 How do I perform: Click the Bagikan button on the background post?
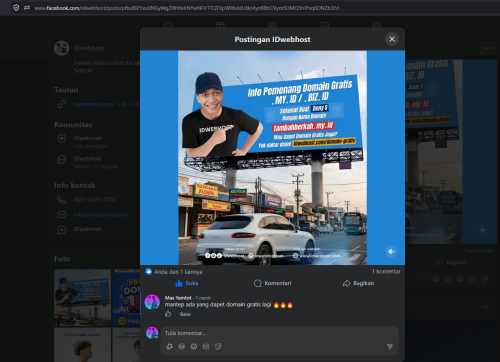(452, 262)
